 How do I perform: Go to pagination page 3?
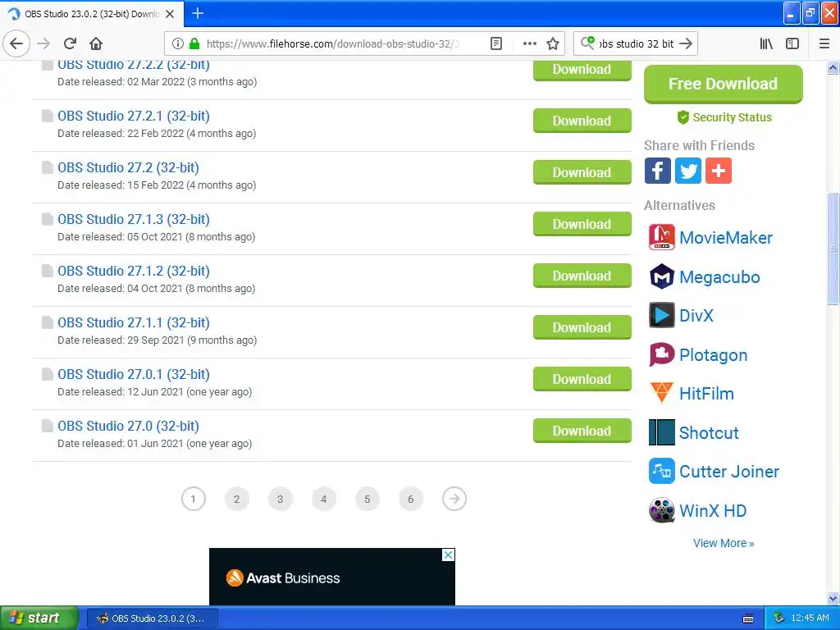[x=281, y=500]
